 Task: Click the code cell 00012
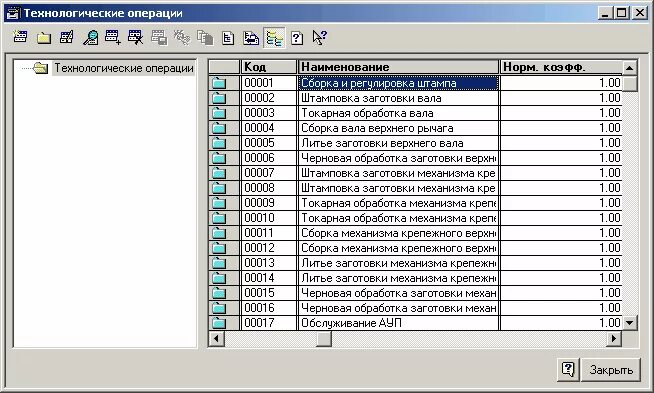[269, 248]
